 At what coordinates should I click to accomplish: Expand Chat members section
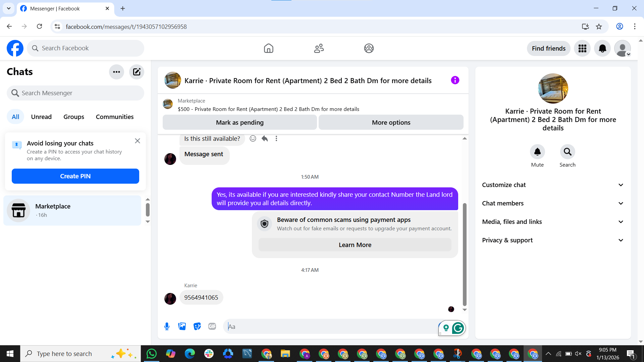tap(553, 203)
